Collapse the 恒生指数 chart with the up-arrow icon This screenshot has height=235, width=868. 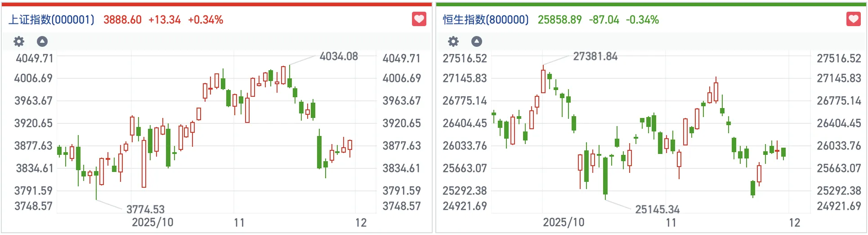[x=477, y=42]
